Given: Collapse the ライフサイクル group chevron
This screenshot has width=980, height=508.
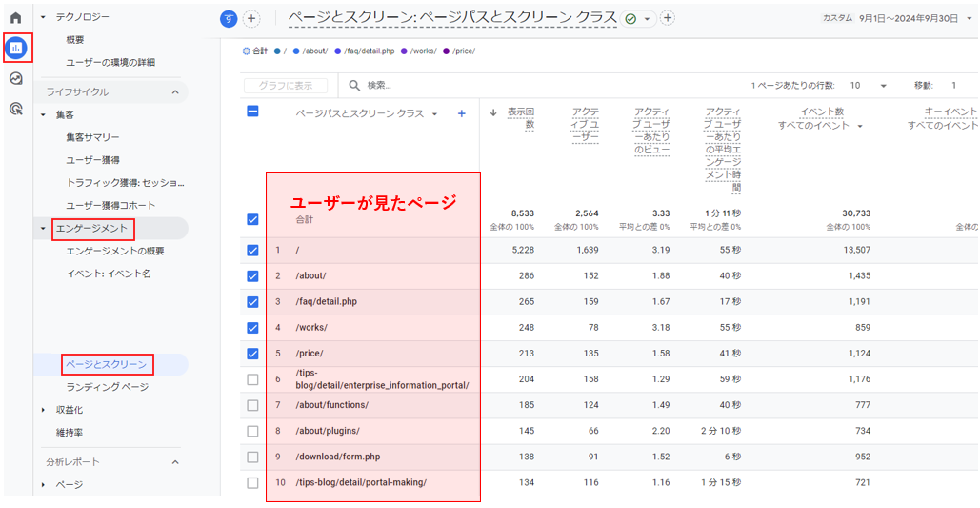Looking at the screenshot, I should coord(175,91).
